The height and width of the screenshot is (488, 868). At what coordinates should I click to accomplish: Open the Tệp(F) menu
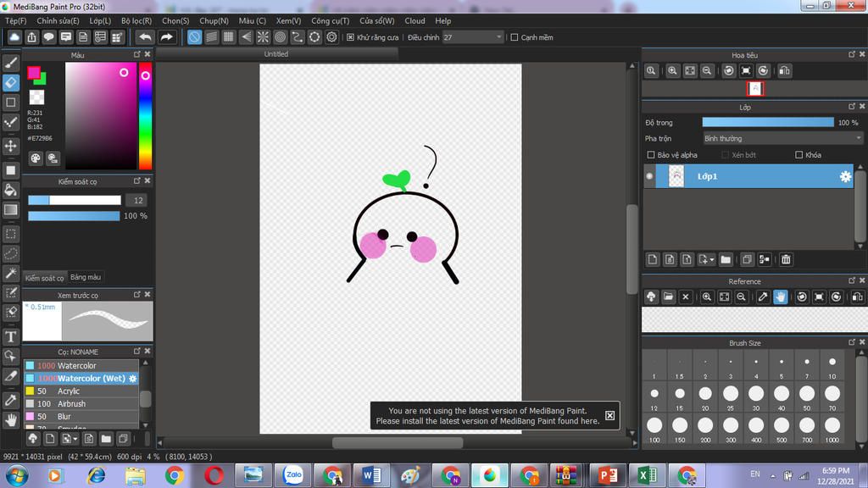click(15, 20)
